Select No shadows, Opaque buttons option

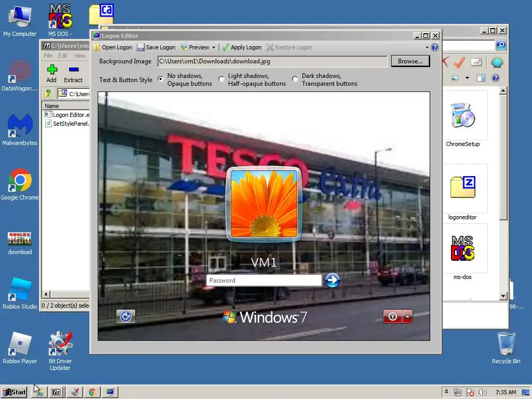click(161, 79)
